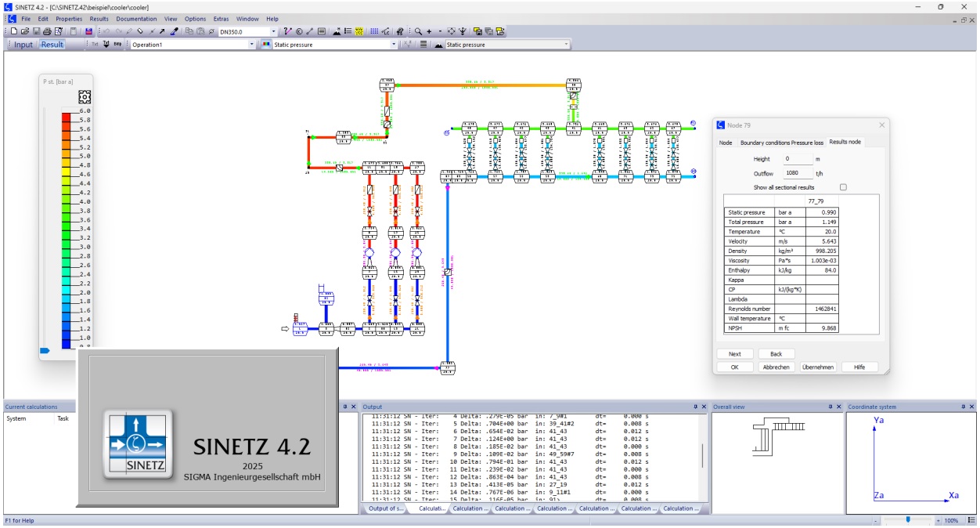
Task: Open the first Static pressure results dropdown
Action: coord(395,45)
